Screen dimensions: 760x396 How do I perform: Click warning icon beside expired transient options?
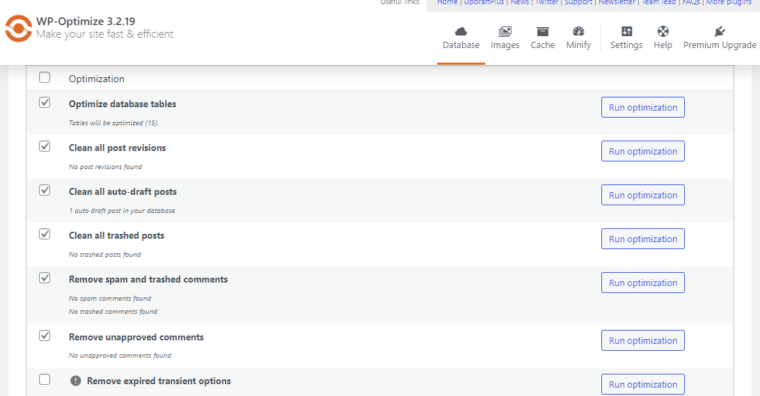(x=76, y=381)
